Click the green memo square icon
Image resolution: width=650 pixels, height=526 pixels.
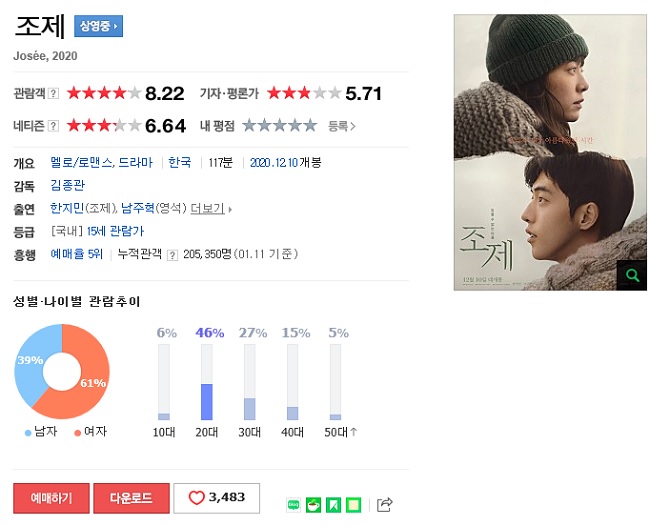tap(353, 505)
